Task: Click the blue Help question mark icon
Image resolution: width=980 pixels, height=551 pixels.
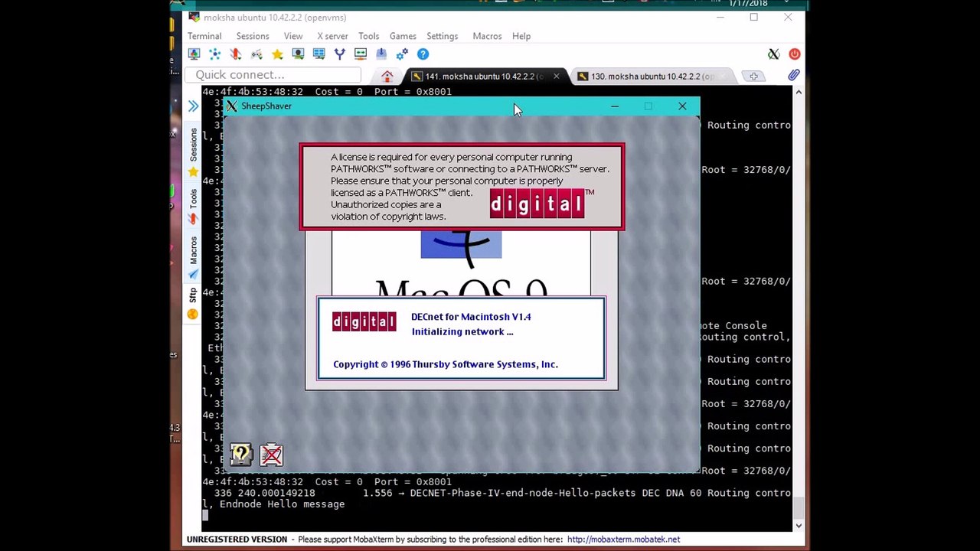Action: [423, 54]
